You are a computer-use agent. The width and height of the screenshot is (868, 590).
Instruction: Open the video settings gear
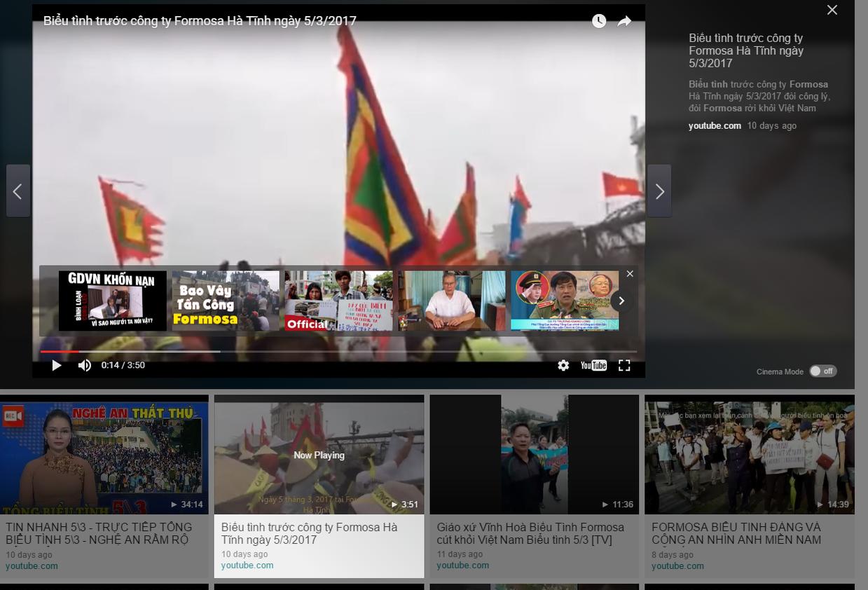(x=563, y=365)
